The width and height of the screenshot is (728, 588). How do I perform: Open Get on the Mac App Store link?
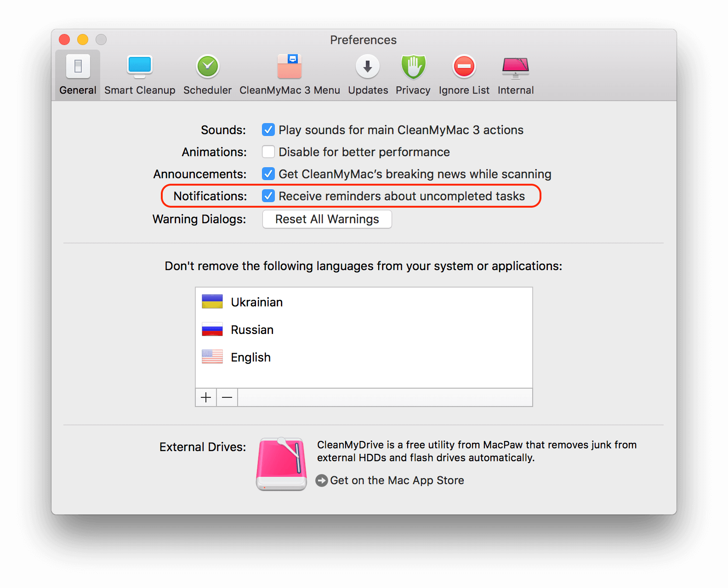tap(397, 481)
